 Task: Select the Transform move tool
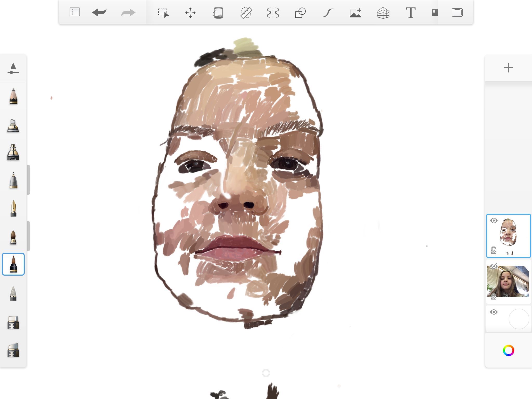click(190, 12)
